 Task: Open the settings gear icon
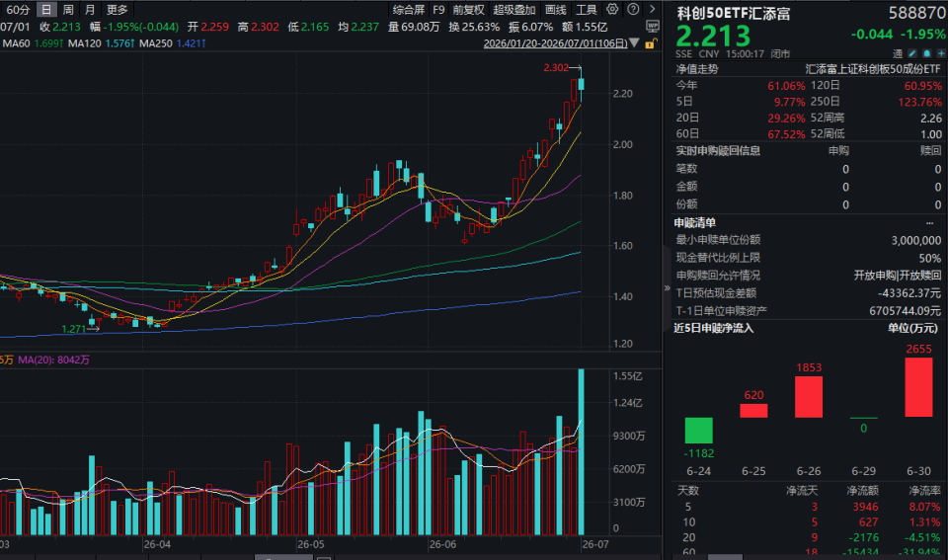[x=612, y=9]
